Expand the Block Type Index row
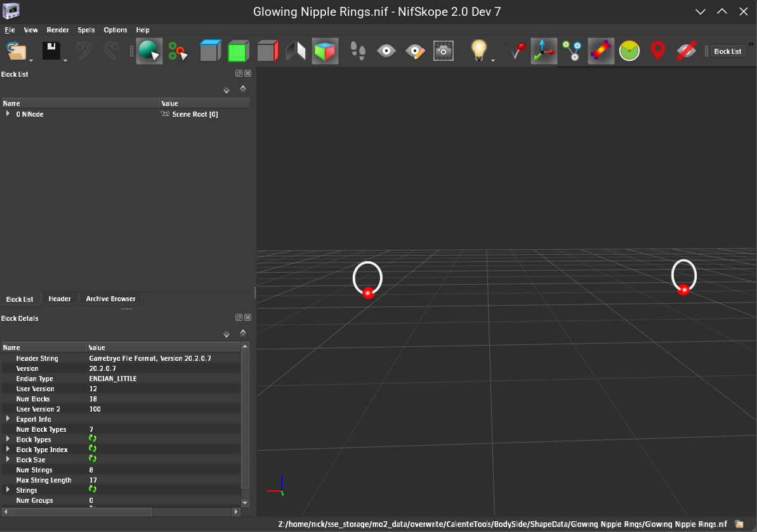This screenshot has height=532, width=757. pyautogui.click(x=8, y=449)
